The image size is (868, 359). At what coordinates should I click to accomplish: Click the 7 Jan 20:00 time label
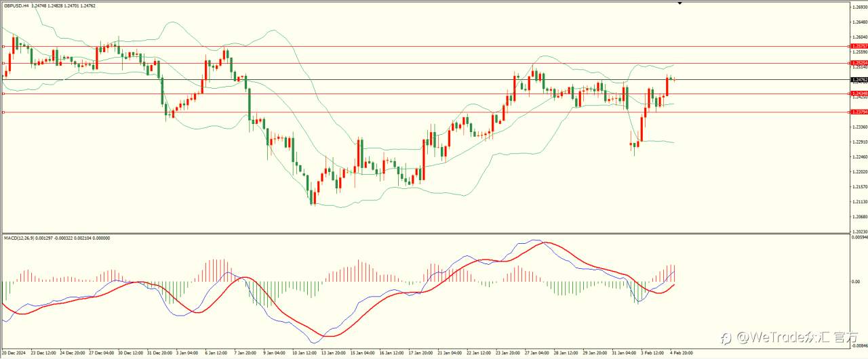pyautogui.click(x=245, y=353)
